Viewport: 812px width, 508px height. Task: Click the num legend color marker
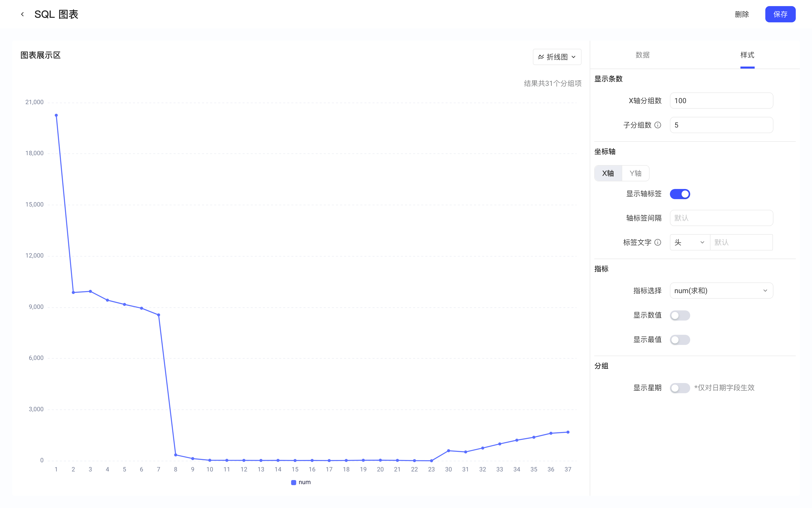(x=294, y=482)
